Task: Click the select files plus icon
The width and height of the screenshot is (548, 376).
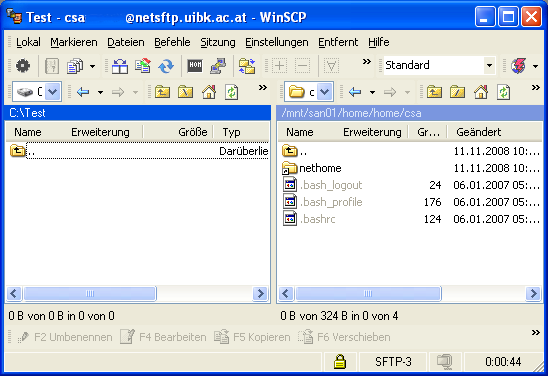Action: click(x=280, y=66)
